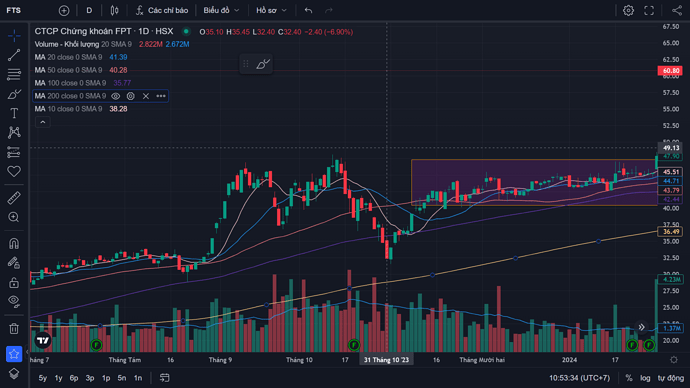
Task: Select the trend line drawing tool
Action: 14,55
